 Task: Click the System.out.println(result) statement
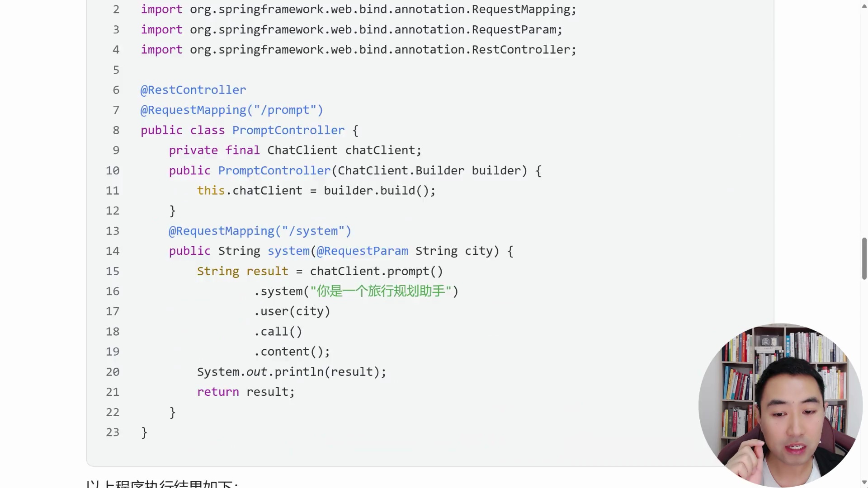[292, 372]
